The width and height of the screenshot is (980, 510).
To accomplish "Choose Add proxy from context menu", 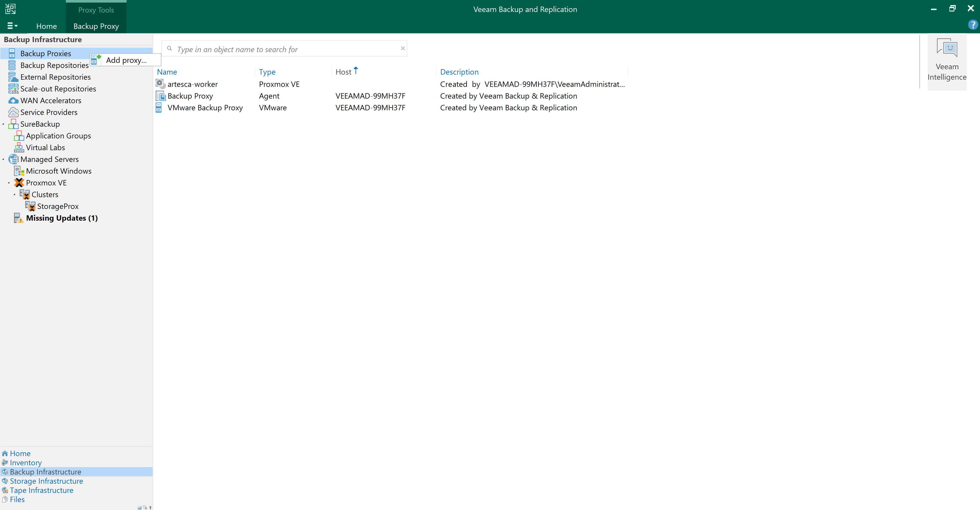I will pos(126,60).
